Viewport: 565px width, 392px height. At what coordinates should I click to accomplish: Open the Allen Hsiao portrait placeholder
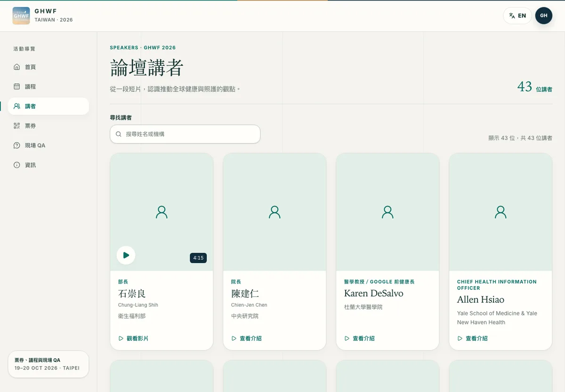click(x=500, y=212)
